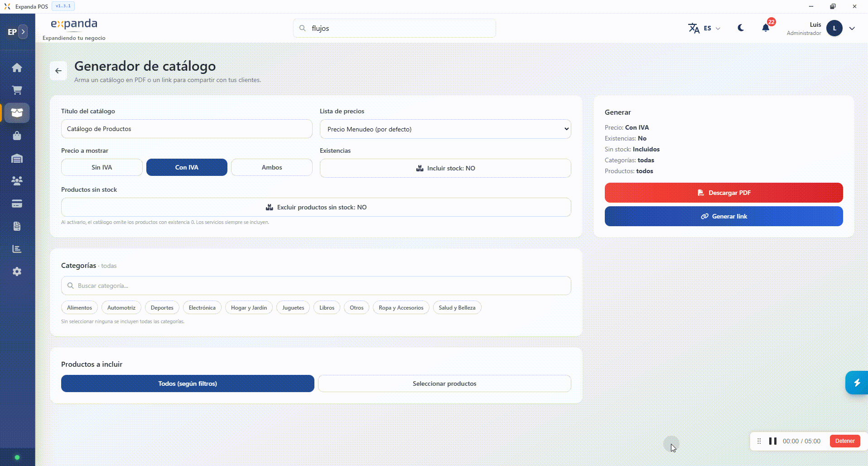Click the flujos search field
Image resolution: width=868 pixels, height=466 pixels.
coord(394,28)
